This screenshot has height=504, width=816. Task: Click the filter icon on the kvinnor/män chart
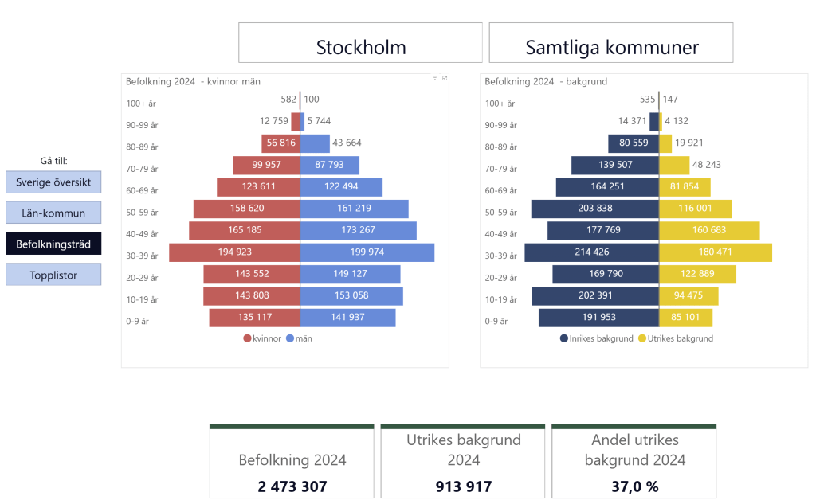click(435, 78)
